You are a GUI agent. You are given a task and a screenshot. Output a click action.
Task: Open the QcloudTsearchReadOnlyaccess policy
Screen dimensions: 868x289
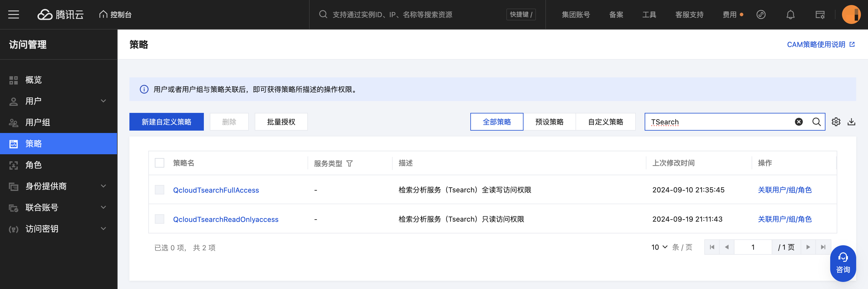pos(226,220)
